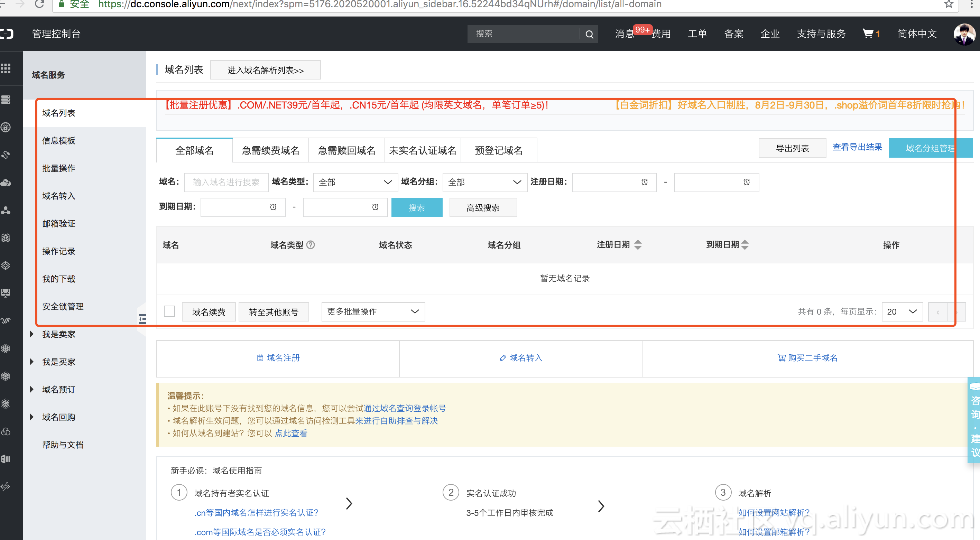Switch to the 急需续费域名 tab
Image resolution: width=980 pixels, height=540 pixels.
(x=270, y=150)
